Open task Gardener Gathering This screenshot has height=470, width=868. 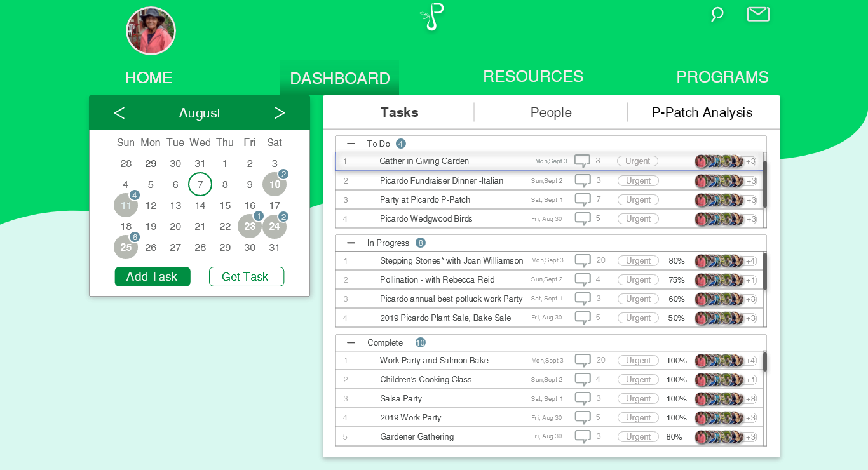[417, 437]
